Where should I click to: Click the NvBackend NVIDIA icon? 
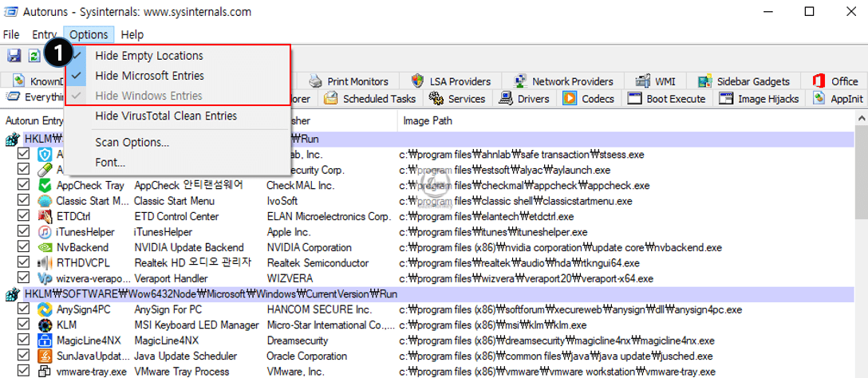pos(45,247)
